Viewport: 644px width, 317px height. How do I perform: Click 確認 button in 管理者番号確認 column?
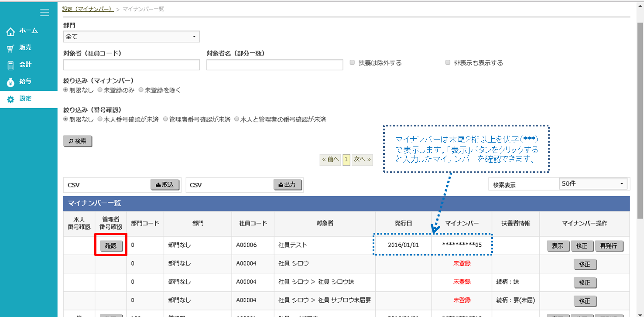111,246
